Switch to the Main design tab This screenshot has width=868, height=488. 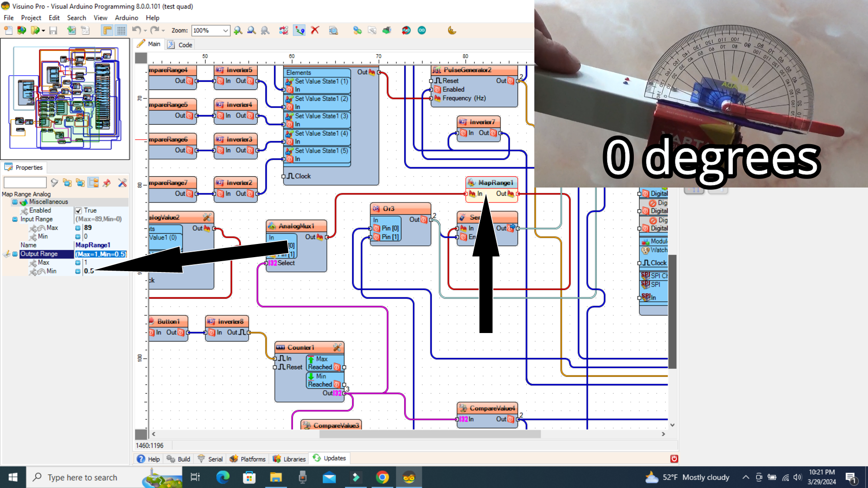click(149, 44)
